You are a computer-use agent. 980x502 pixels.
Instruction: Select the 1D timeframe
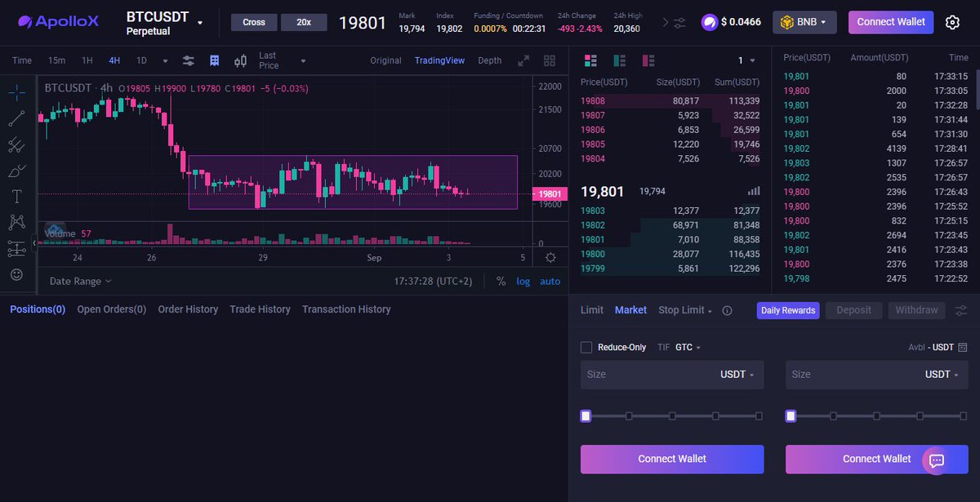pyautogui.click(x=141, y=60)
